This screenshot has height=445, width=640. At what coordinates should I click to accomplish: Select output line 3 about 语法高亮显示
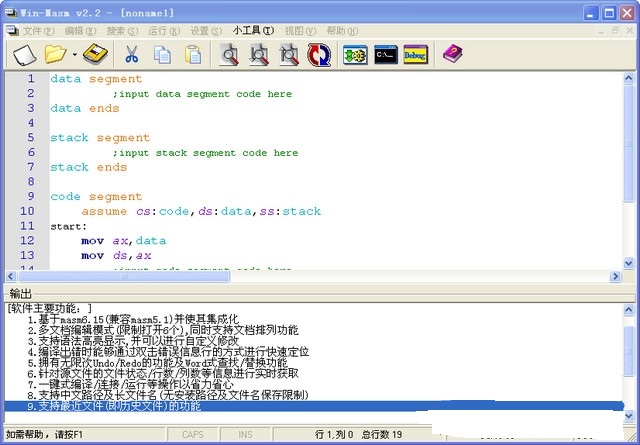133,340
